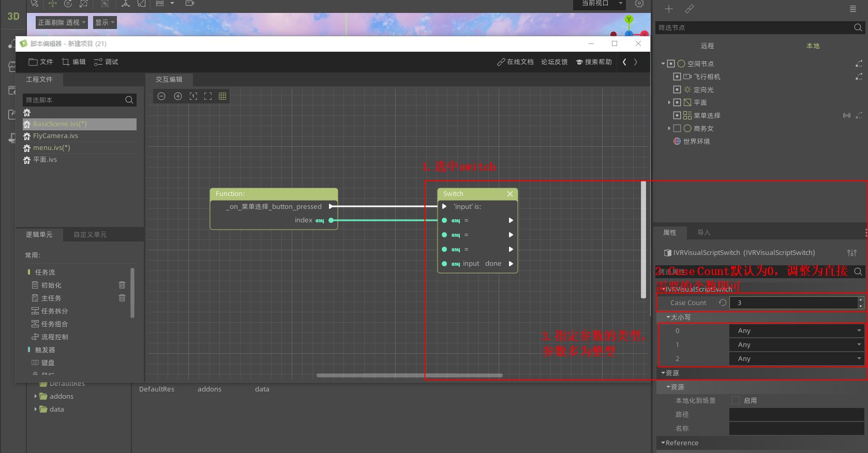Click the property filter search icon

pyautogui.click(x=858, y=271)
